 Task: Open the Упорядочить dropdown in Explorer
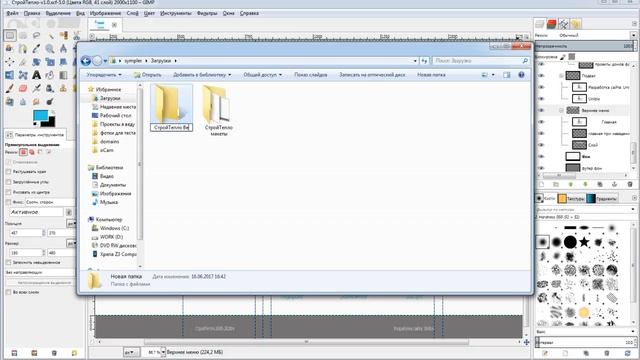click(x=104, y=75)
